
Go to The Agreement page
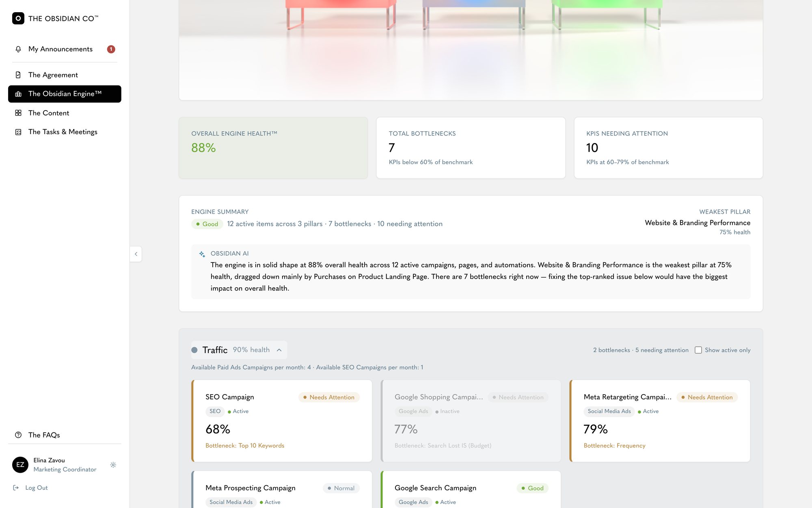pyautogui.click(x=65, y=75)
